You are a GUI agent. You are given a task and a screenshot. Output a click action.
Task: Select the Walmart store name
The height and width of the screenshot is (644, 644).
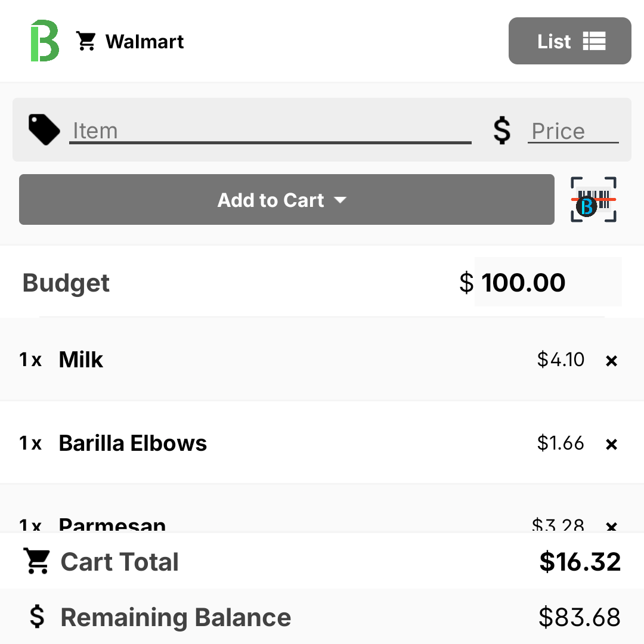[144, 42]
